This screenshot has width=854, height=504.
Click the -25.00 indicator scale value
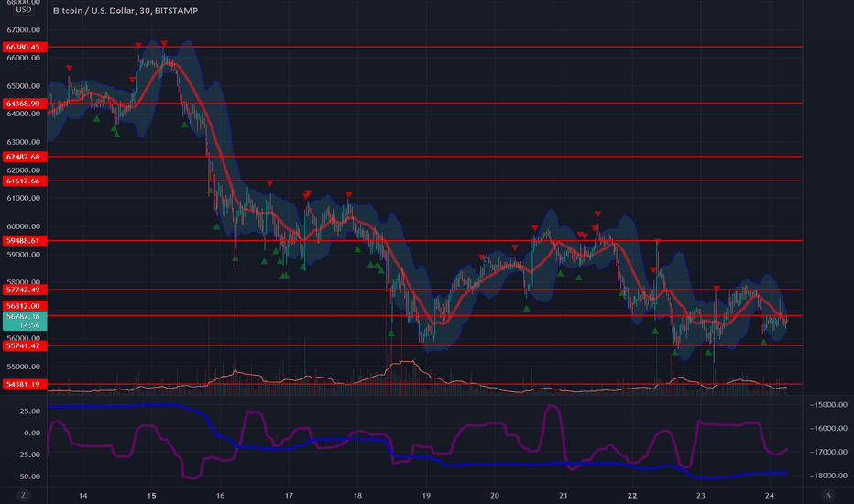tap(28, 455)
